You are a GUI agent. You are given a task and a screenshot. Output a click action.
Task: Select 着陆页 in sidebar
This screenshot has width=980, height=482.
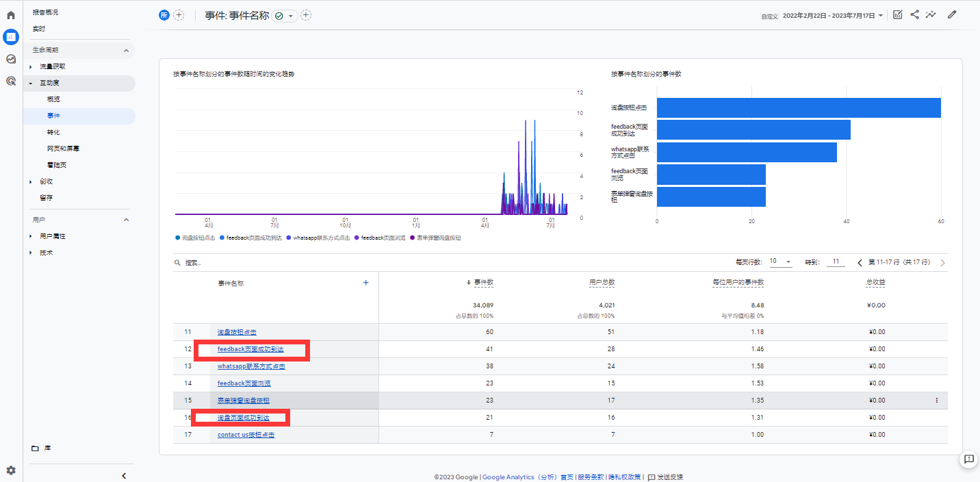[x=57, y=165]
